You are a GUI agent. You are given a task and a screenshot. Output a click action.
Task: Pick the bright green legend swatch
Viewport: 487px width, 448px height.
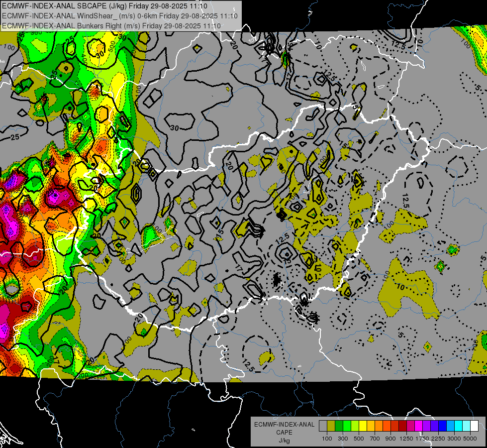point(347,426)
